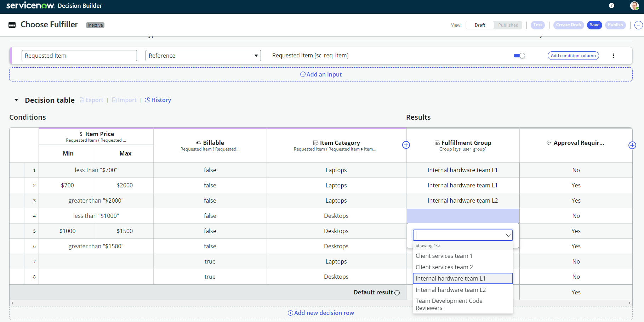Select Internal hardware team L2 option
This screenshot has height=322, width=644.
pos(450,290)
